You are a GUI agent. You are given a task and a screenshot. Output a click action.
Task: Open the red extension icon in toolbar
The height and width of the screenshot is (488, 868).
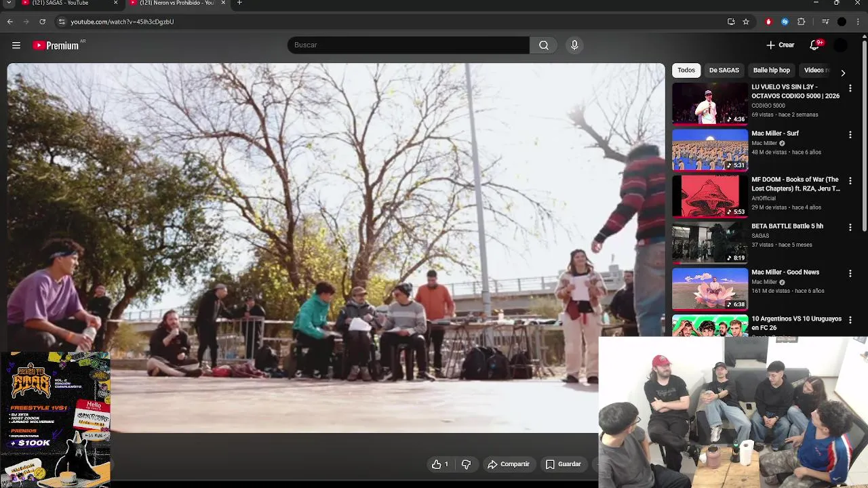point(768,22)
